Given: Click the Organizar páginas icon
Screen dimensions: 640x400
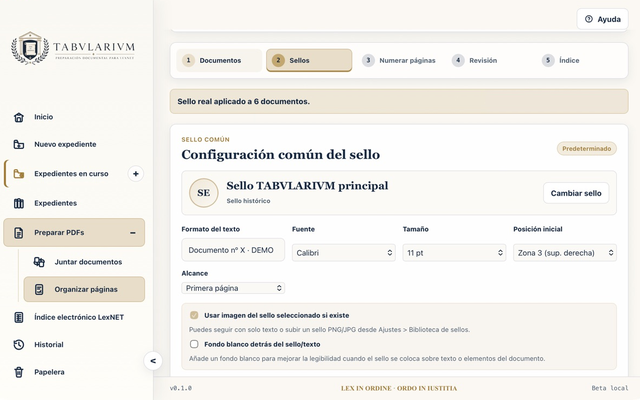Looking at the screenshot, I should 39,289.
